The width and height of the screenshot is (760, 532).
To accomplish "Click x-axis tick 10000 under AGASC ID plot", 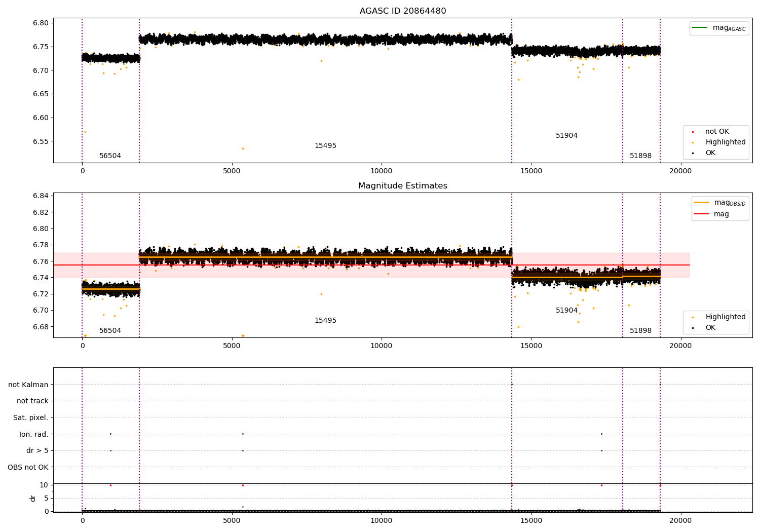I will click(x=381, y=171).
